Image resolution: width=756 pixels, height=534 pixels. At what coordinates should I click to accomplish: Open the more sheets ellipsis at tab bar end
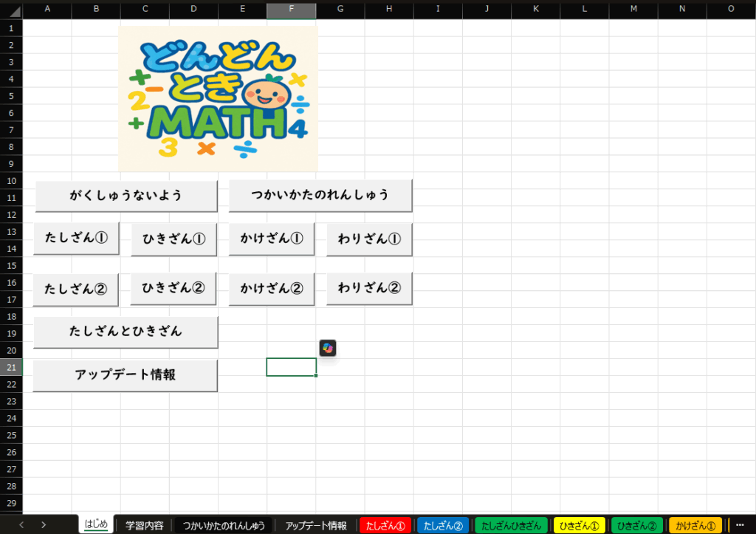tap(740, 525)
